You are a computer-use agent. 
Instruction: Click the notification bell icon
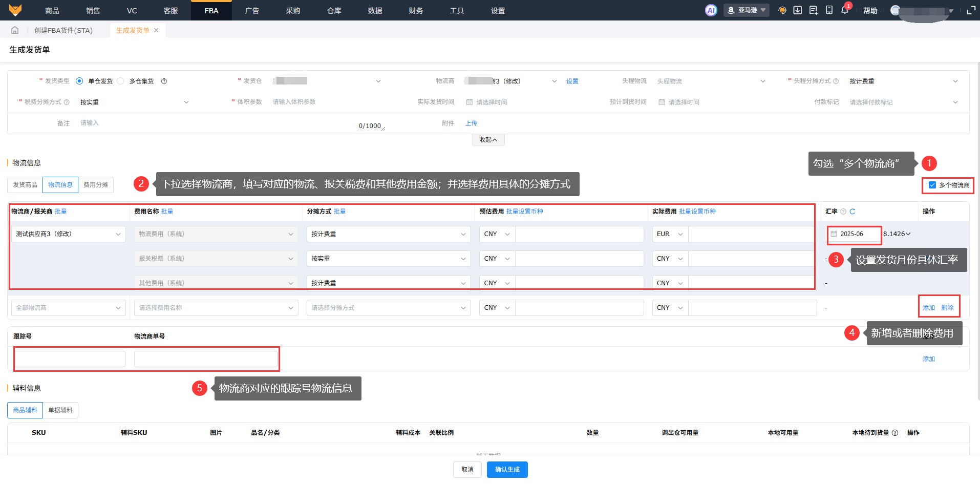(x=844, y=10)
